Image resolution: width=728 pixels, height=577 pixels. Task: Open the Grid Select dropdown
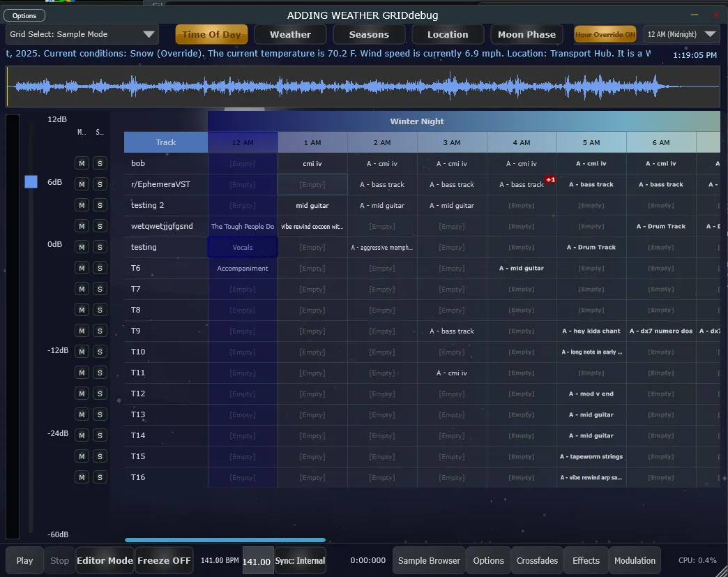click(82, 34)
